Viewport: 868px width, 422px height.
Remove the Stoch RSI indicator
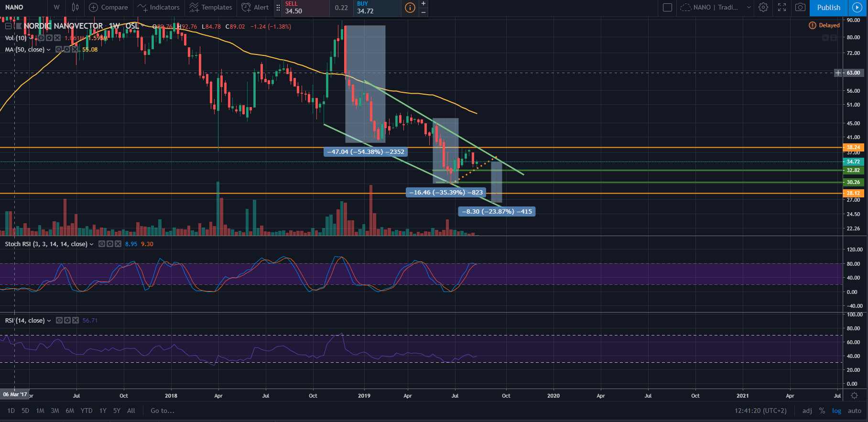pos(118,244)
